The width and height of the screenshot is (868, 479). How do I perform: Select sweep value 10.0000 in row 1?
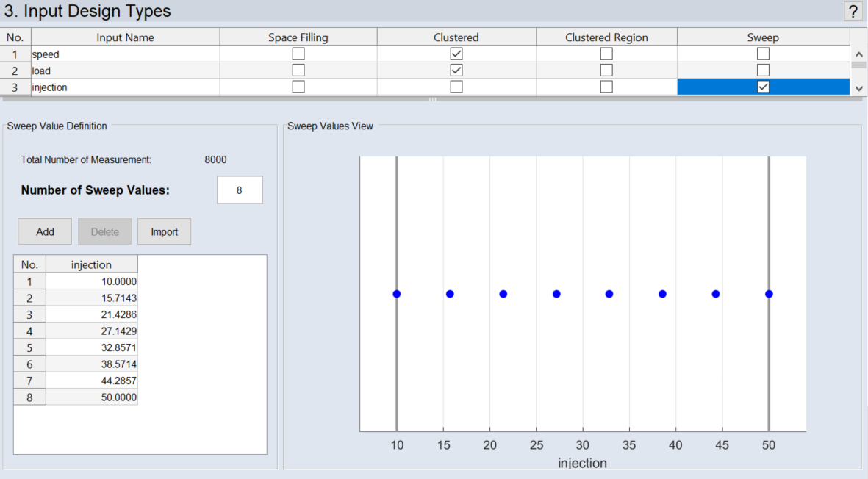pos(92,281)
